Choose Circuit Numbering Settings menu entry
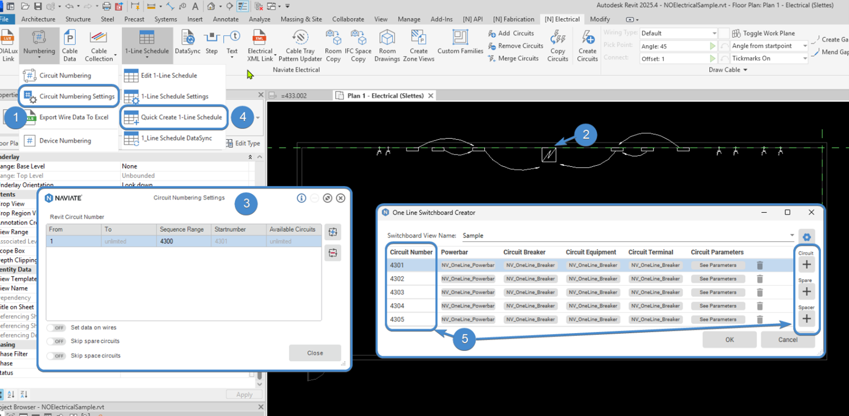Screen dimensions: 849x416 69,96
